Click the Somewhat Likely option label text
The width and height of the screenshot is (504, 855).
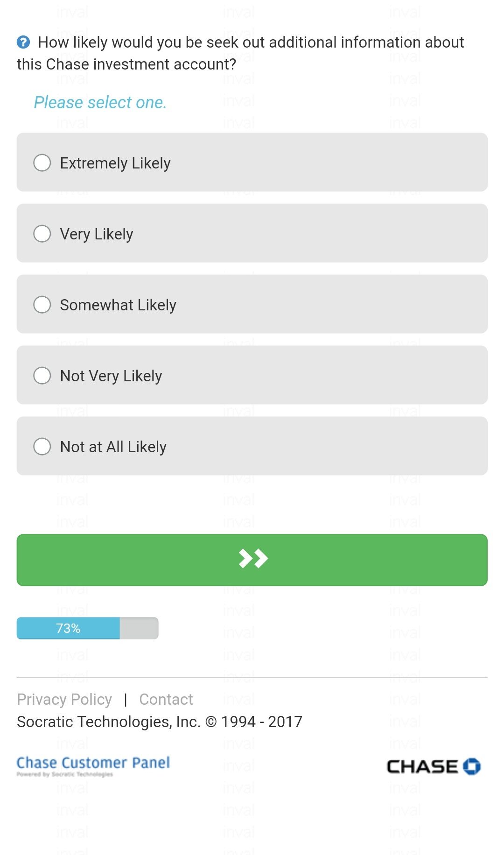tap(118, 305)
